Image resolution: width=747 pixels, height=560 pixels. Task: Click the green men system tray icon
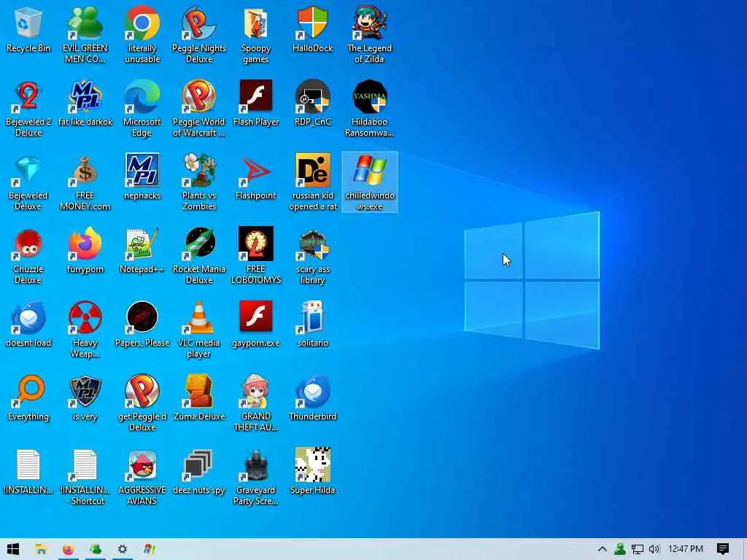pos(619,549)
